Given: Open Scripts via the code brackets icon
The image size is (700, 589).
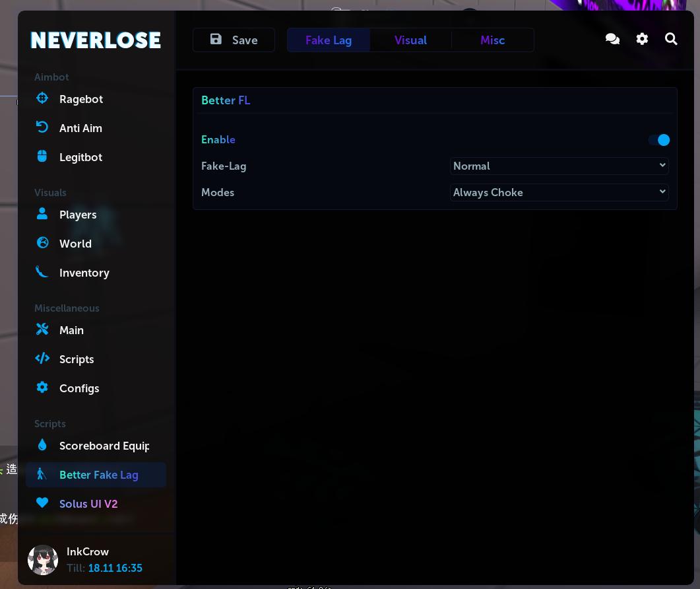Looking at the screenshot, I should point(42,357).
